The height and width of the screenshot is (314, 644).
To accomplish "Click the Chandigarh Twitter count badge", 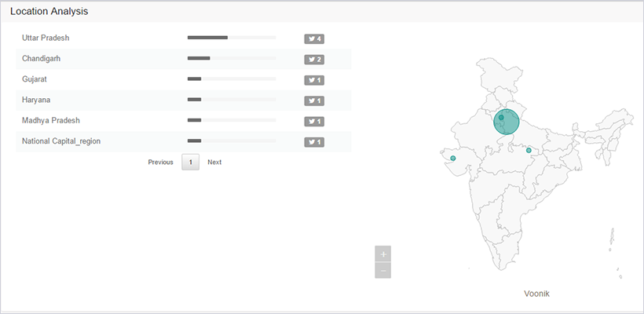I will click(314, 59).
